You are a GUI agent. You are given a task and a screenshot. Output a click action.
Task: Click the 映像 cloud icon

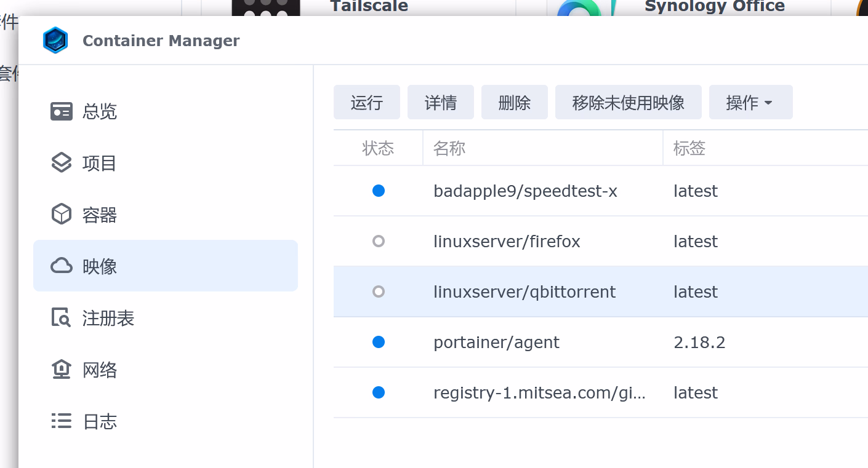pos(61,266)
